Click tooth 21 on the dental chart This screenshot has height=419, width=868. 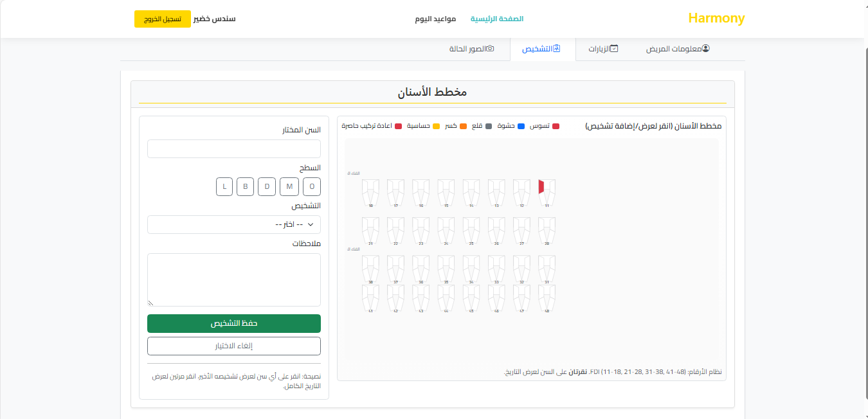pyautogui.click(x=370, y=229)
